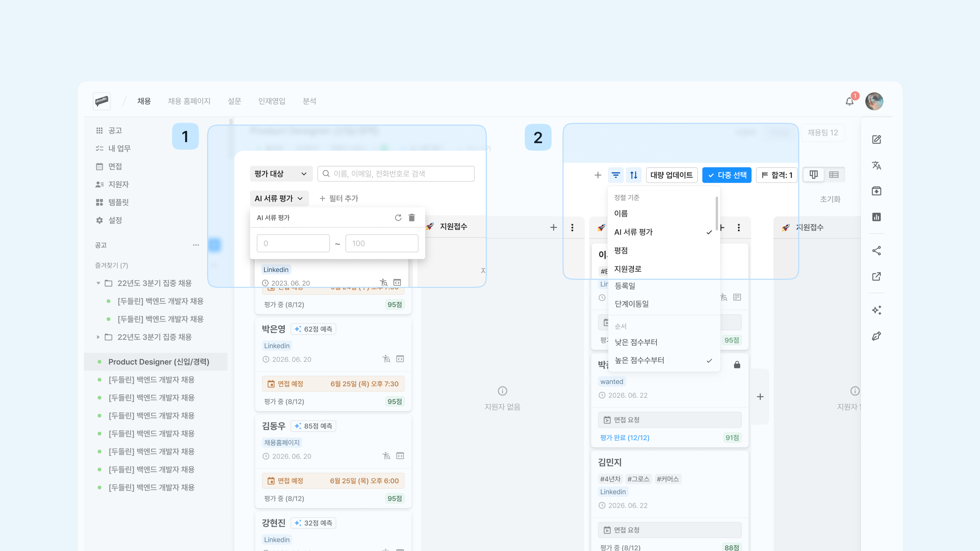Open resume search icon on 김동우 card
The image size is (980, 551).
[387, 456]
